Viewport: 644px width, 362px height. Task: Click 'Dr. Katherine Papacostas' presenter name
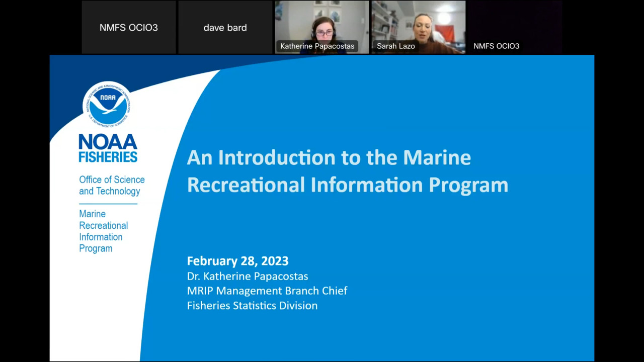[248, 276]
